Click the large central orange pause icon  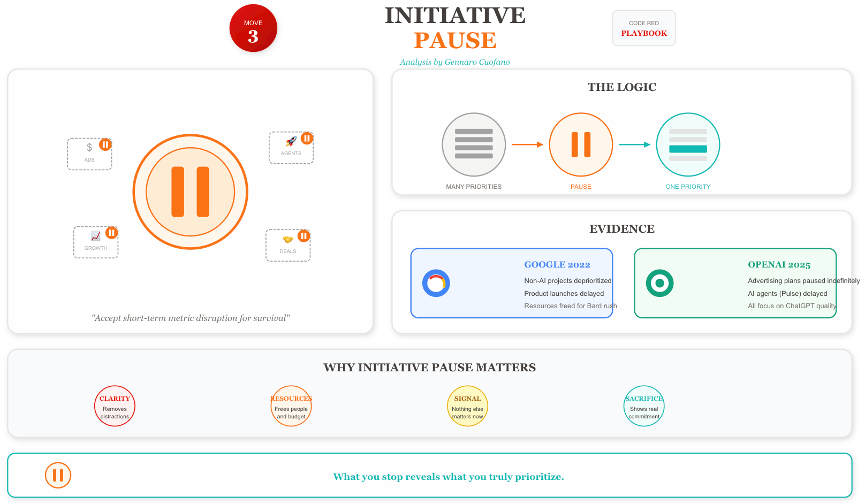(x=191, y=192)
